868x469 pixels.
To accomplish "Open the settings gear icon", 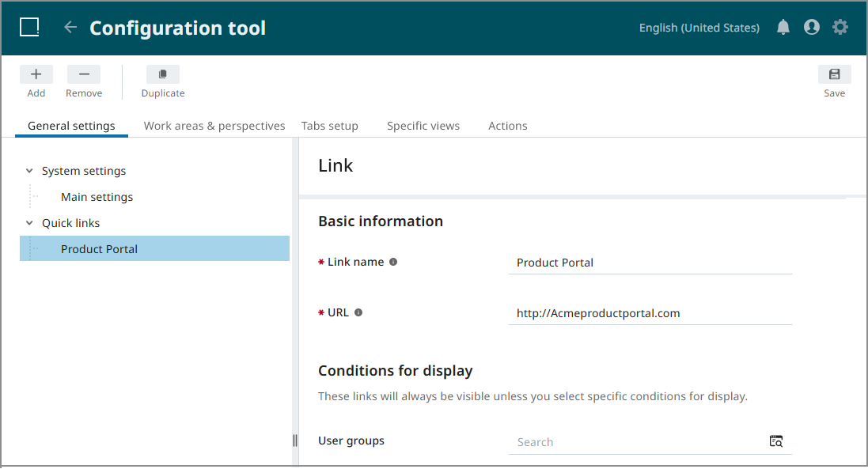I will [840, 28].
